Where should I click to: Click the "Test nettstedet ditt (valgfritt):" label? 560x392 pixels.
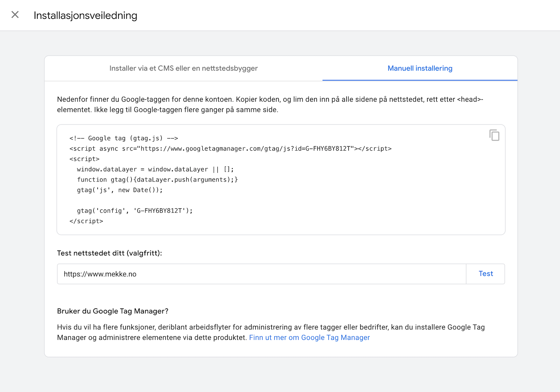click(x=110, y=253)
